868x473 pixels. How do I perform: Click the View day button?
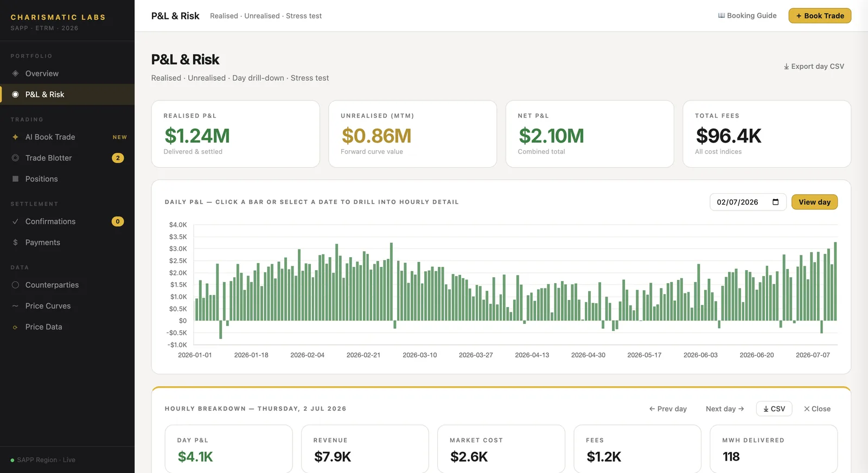pyautogui.click(x=814, y=202)
